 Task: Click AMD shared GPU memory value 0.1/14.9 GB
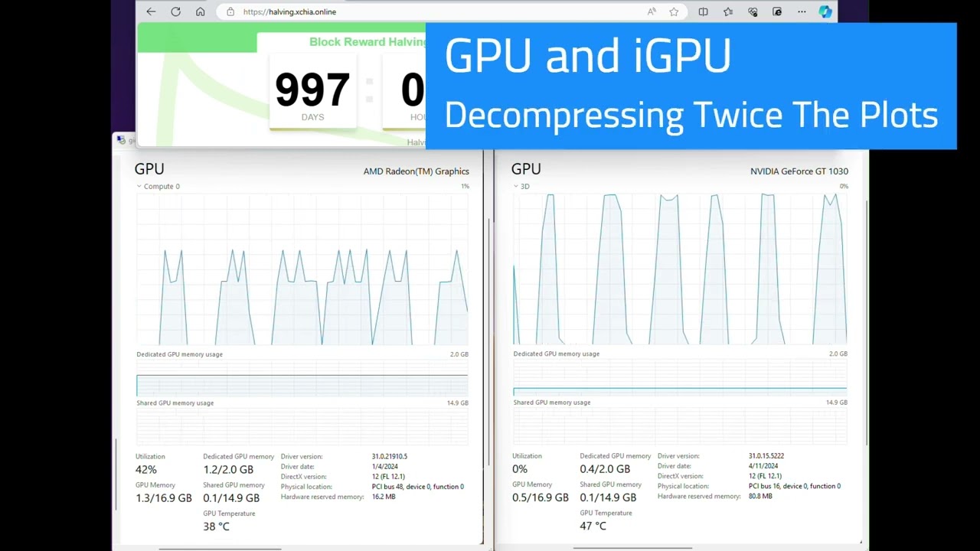click(x=231, y=498)
